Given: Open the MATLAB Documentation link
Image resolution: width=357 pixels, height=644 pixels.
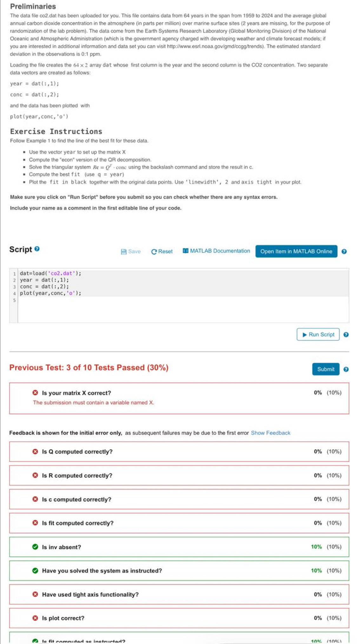Looking at the screenshot, I should (x=216, y=251).
